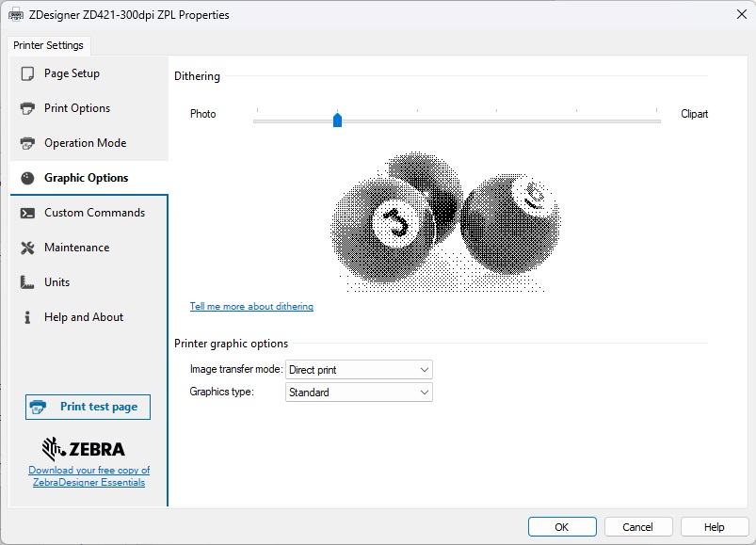This screenshot has height=545, width=756.
Task: Click the Page Setup sidebar icon
Action: [x=27, y=73]
